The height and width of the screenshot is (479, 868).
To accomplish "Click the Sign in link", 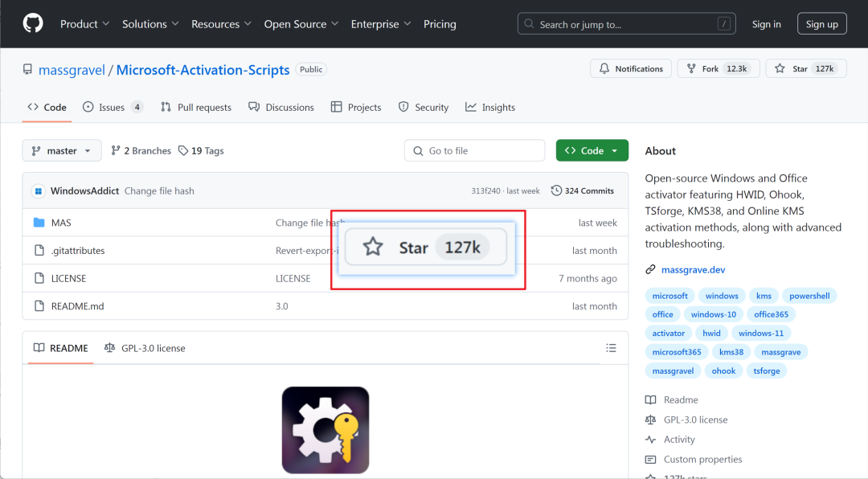I will [x=766, y=24].
